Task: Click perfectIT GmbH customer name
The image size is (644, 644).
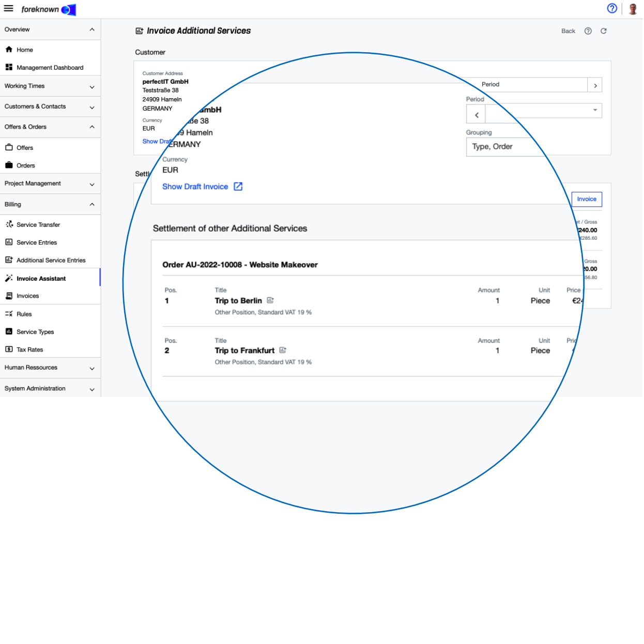Action: [165, 82]
